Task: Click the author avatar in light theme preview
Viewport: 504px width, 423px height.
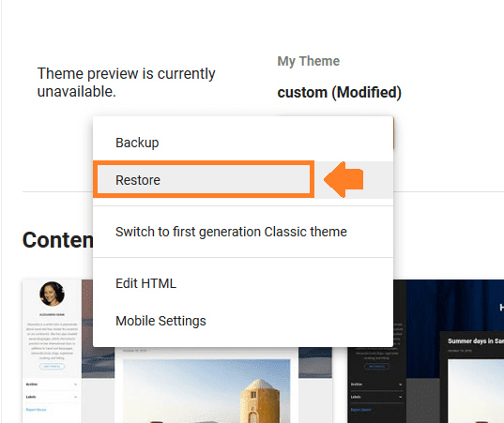Action: click(52, 294)
